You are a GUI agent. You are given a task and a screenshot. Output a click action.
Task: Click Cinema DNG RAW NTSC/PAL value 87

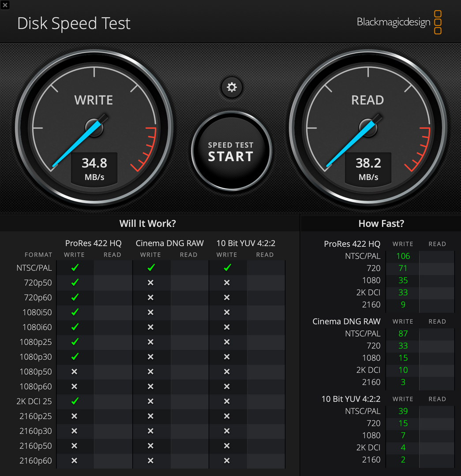(403, 334)
